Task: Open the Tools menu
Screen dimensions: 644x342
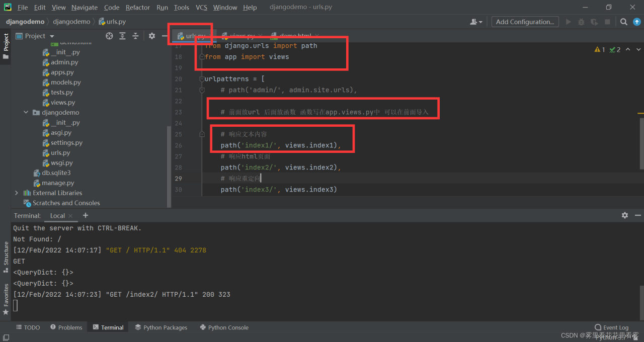Action: (182, 8)
